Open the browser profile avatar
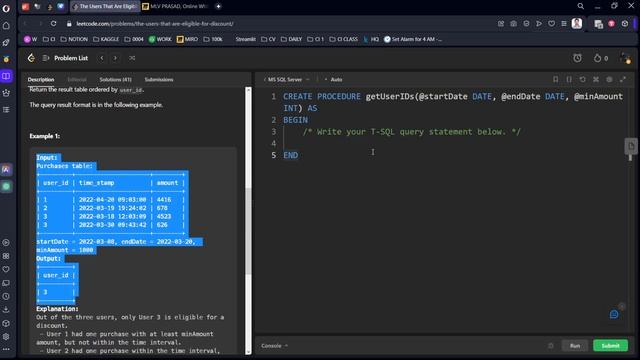640x360 pixels. click(x=577, y=23)
